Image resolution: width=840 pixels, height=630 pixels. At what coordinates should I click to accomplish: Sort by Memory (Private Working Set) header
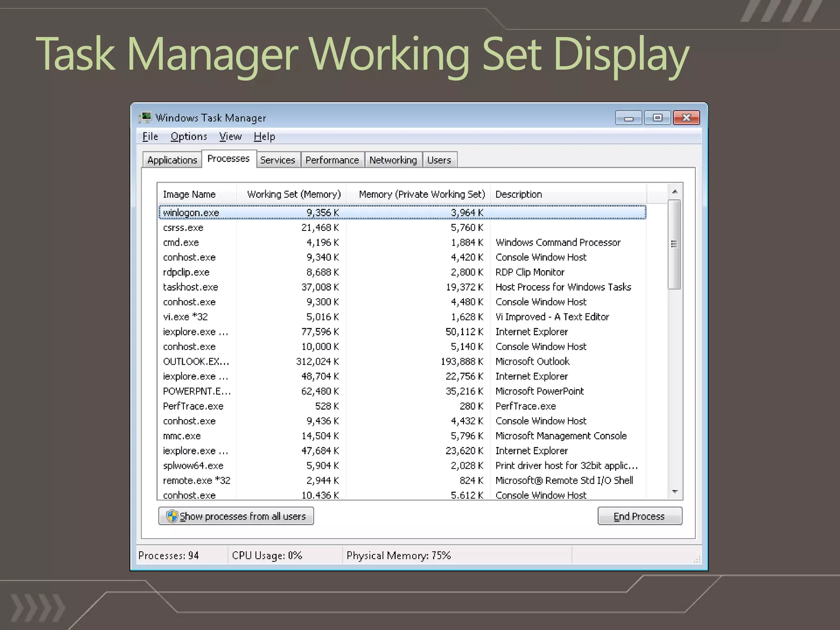coord(419,194)
